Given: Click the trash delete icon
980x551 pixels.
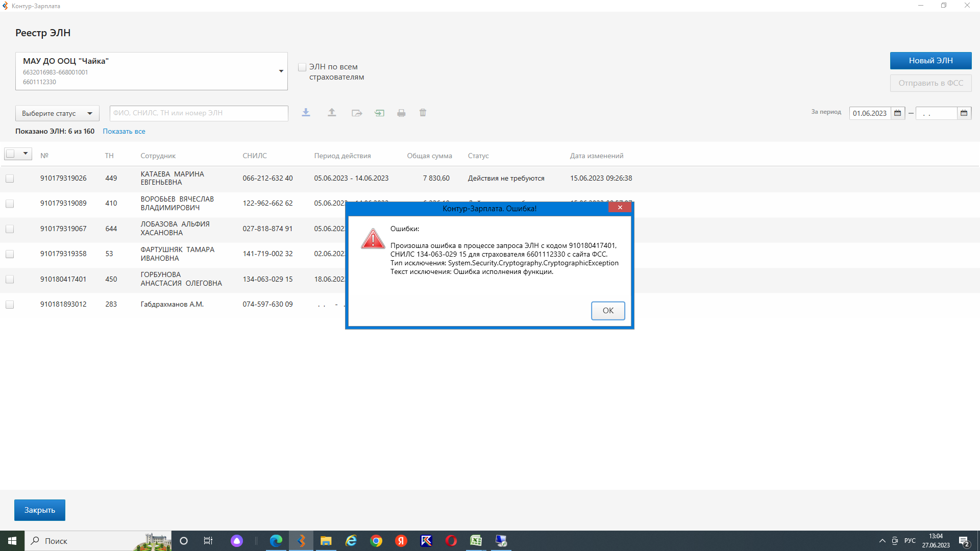Looking at the screenshot, I should click(423, 113).
